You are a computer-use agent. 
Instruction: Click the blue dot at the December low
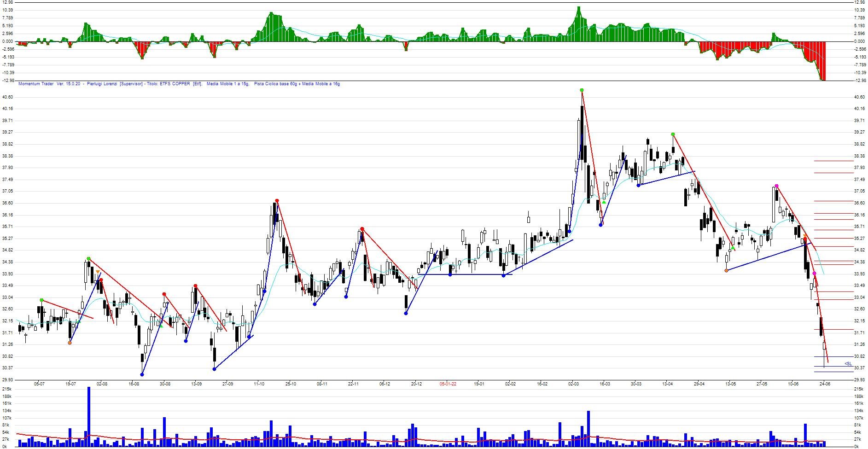tap(406, 314)
